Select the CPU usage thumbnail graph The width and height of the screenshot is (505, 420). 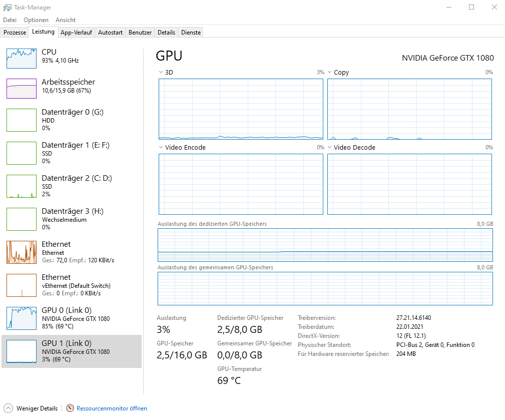[21, 58]
